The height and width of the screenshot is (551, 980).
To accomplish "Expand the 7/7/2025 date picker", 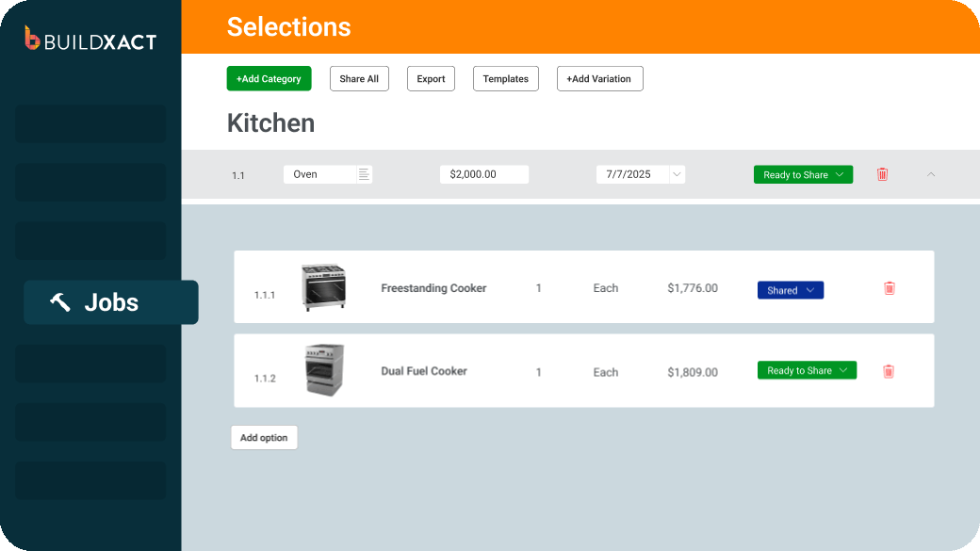I will (x=676, y=174).
